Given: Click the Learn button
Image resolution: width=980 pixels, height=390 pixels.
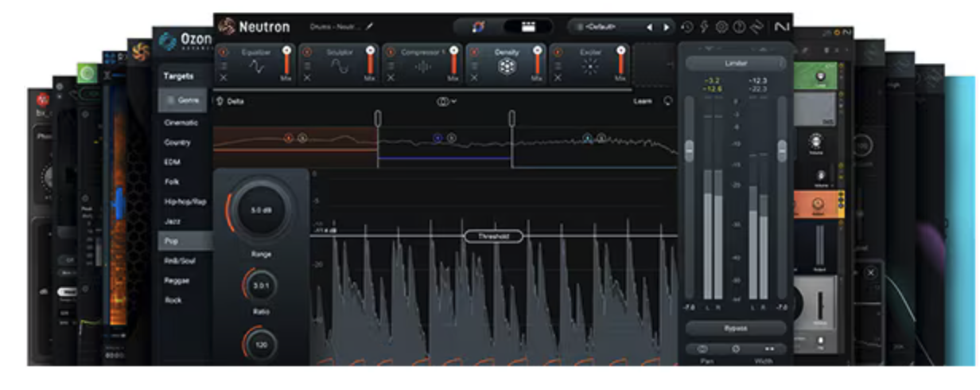Looking at the screenshot, I should [x=643, y=102].
